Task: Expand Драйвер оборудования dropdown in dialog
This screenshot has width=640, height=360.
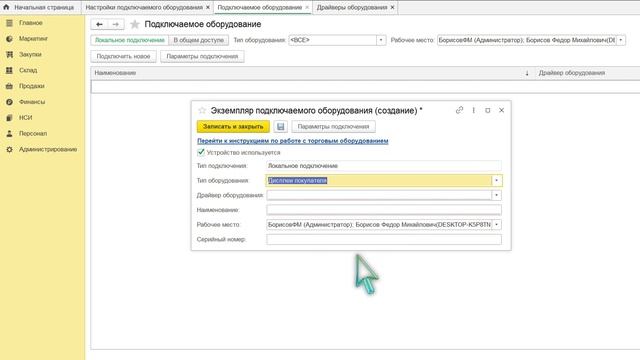Action: point(497,195)
